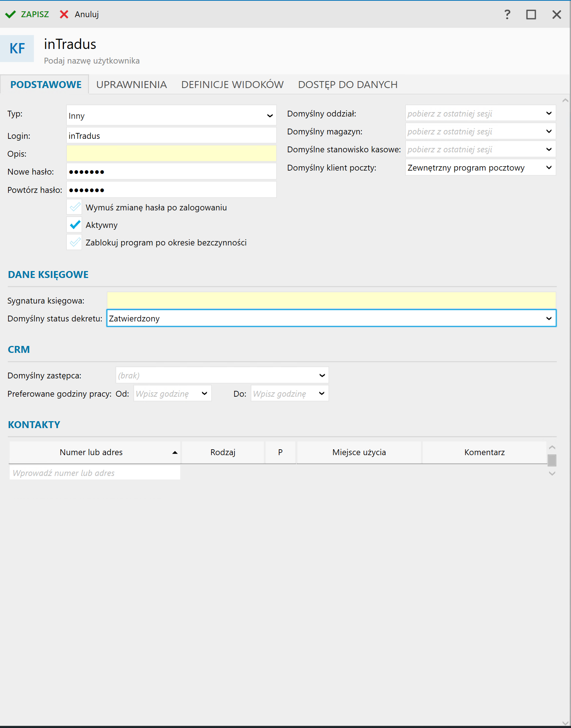The height and width of the screenshot is (728, 571).
Task: Click the green ZAPISZ checkmark icon
Action: (x=11, y=14)
